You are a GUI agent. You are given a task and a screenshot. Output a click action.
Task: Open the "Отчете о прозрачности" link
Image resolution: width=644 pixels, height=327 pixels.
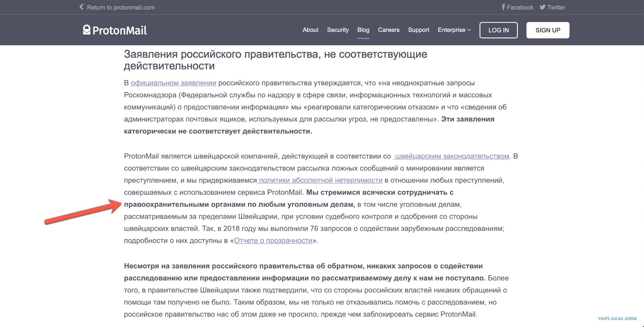click(x=273, y=241)
